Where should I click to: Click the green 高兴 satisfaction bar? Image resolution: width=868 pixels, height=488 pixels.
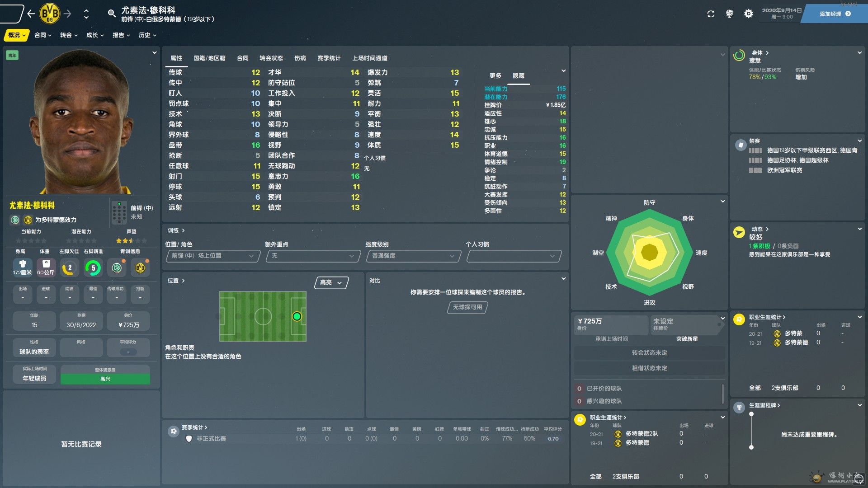click(x=105, y=379)
